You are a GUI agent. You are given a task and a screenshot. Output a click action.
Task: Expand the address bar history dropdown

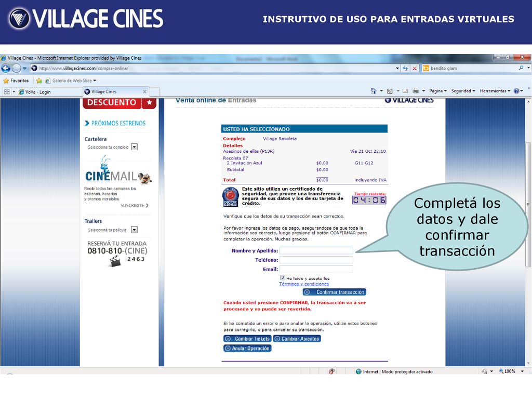(x=397, y=68)
